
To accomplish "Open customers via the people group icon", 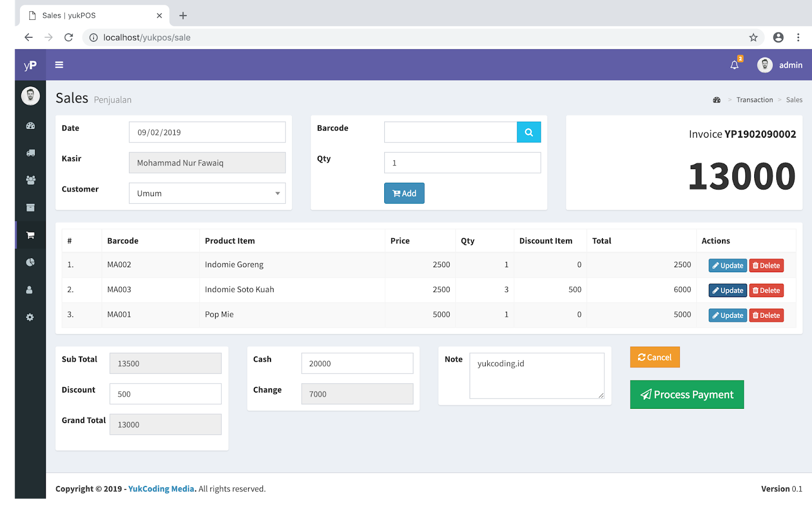I will coord(30,180).
